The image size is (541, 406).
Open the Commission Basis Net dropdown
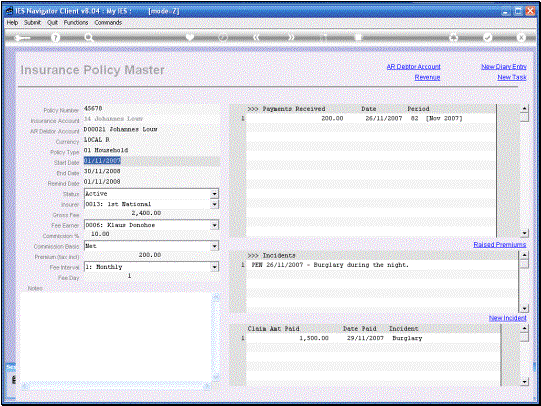pos(215,246)
